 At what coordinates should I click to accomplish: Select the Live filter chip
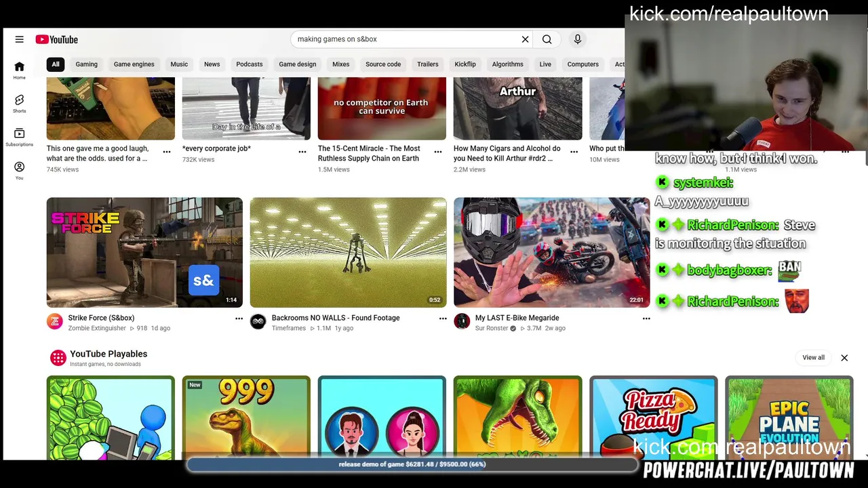pyautogui.click(x=545, y=64)
